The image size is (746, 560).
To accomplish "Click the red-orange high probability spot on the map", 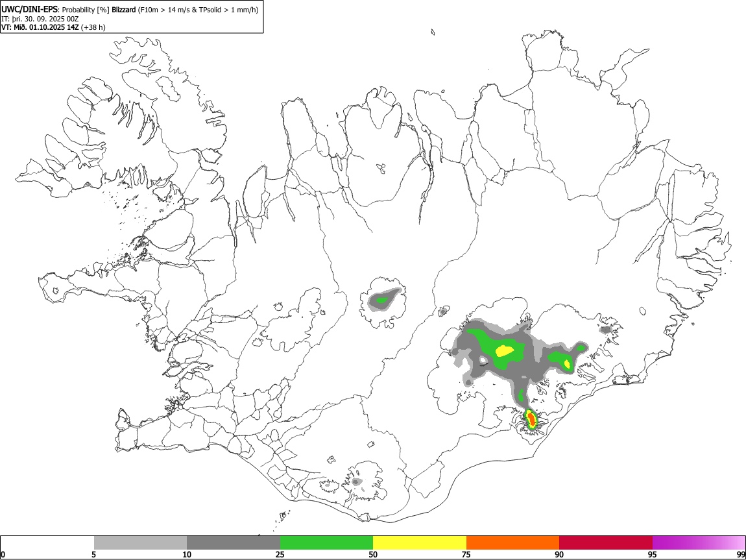I will tap(531, 419).
